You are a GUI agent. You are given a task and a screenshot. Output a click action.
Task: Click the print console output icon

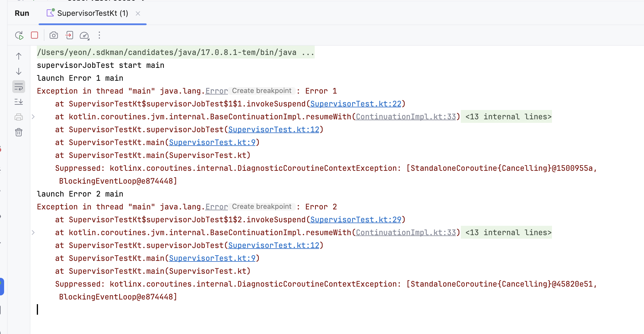19,117
